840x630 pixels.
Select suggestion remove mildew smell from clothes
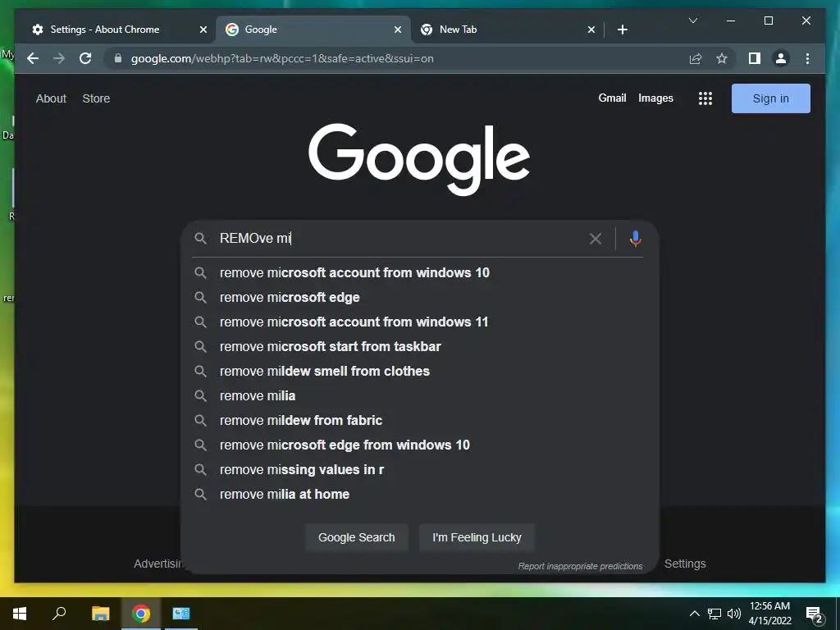419,372
